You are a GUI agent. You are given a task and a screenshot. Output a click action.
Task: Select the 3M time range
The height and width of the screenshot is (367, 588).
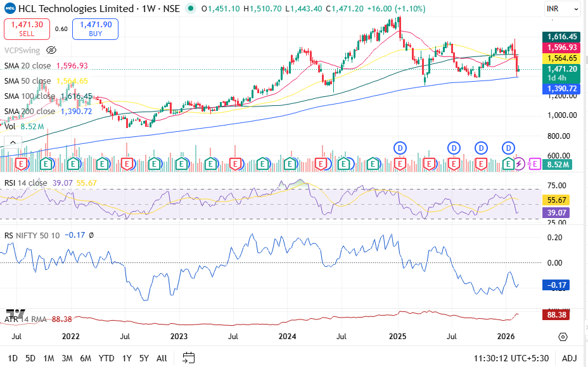(67, 358)
